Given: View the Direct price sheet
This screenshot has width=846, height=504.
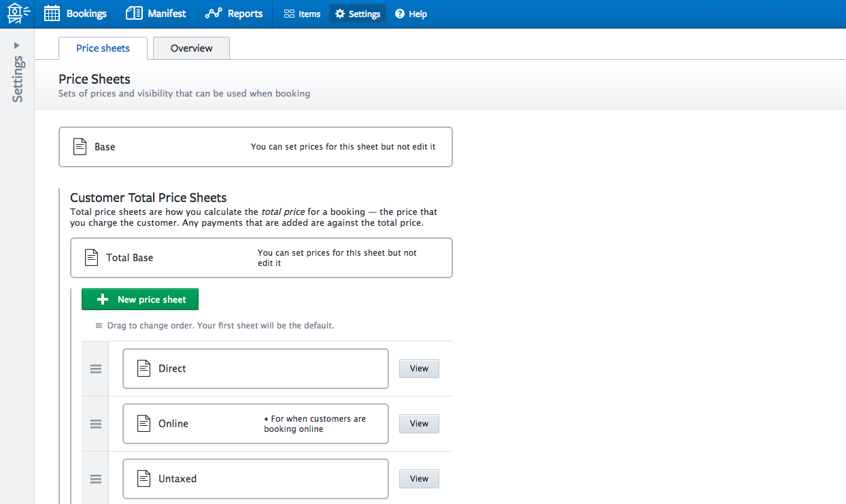Looking at the screenshot, I should (419, 369).
